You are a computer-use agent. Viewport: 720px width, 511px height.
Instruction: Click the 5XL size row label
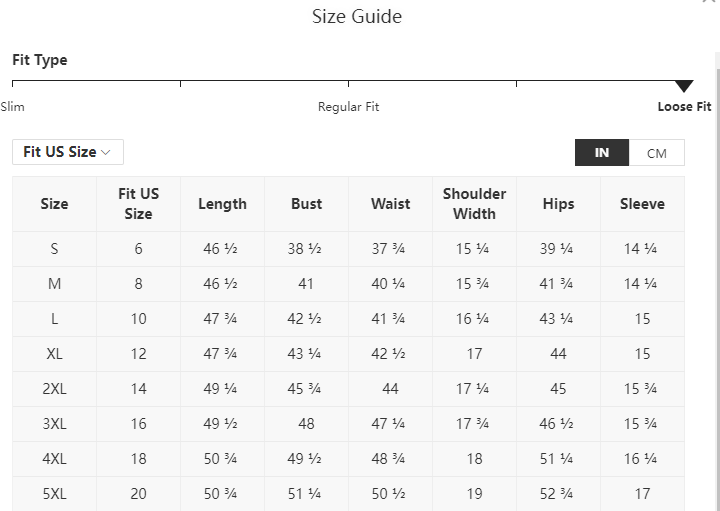pyautogui.click(x=54, y=494)
